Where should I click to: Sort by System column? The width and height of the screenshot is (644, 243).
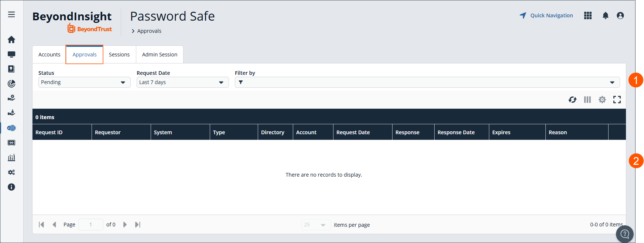tap(180, 132)
